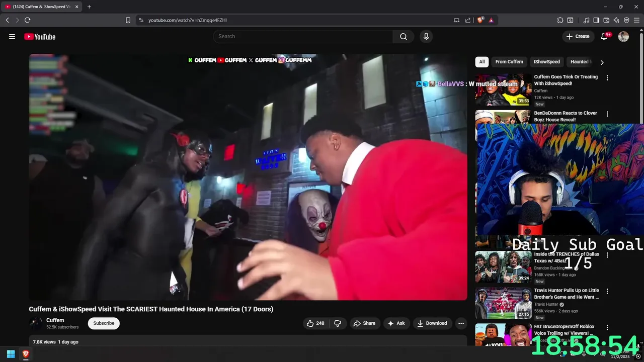Image resolution: width=644 pixels, height=362 pixels.
Task: Open the browser extensions puzzle icon
Action: (560, 20)
